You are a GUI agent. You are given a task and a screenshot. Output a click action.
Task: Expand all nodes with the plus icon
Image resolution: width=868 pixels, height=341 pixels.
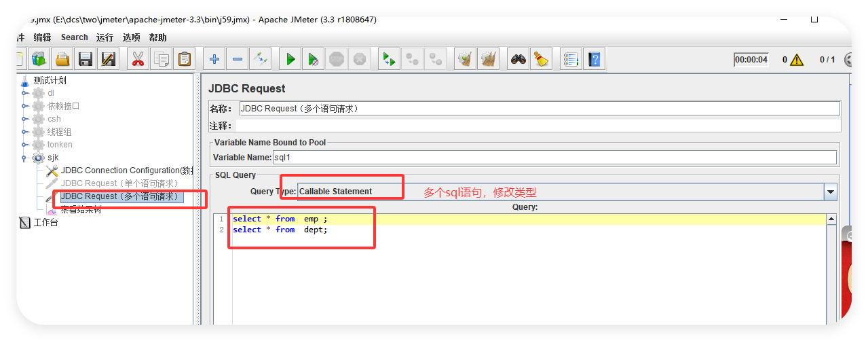[x=214, y=59]
